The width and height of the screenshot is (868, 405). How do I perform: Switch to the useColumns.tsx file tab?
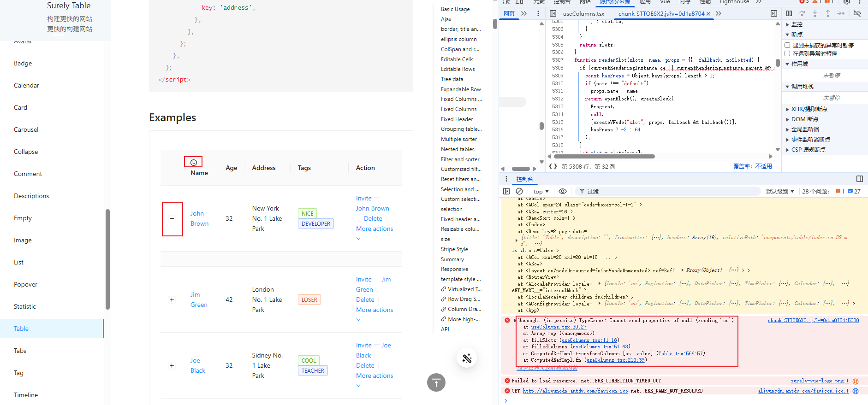pyautogui.click(x=583, y=14)
